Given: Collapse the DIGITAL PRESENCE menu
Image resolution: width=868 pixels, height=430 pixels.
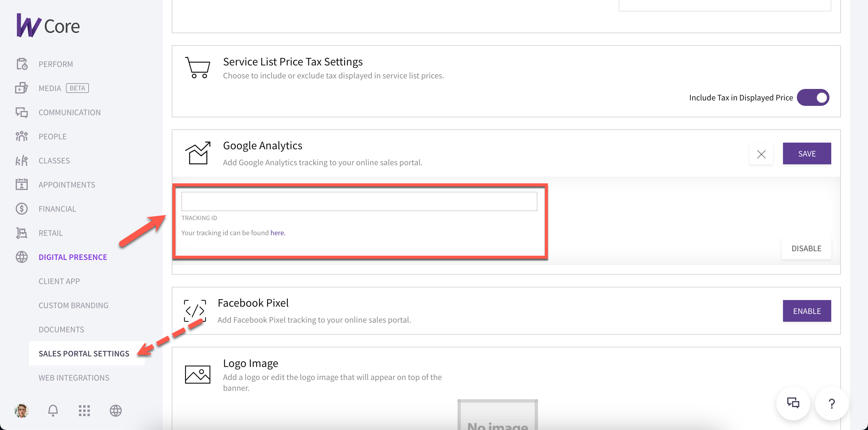Looking at the screenshot, I should point(73,257).
